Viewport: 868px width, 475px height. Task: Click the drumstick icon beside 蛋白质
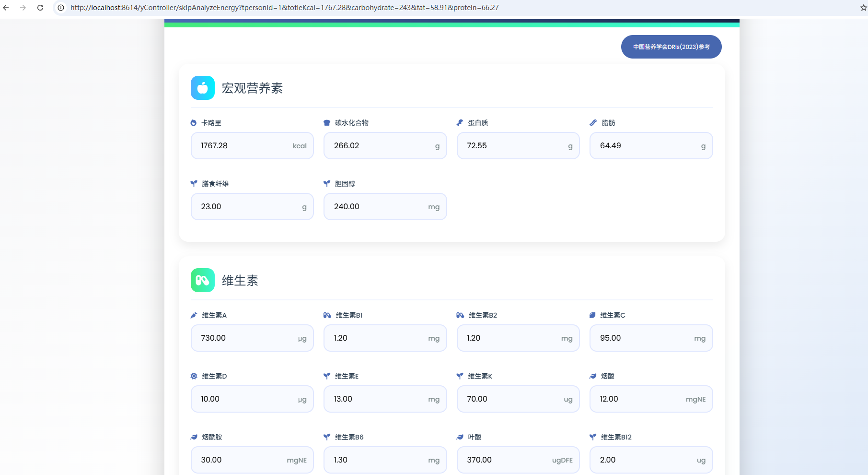pos(460,123)
